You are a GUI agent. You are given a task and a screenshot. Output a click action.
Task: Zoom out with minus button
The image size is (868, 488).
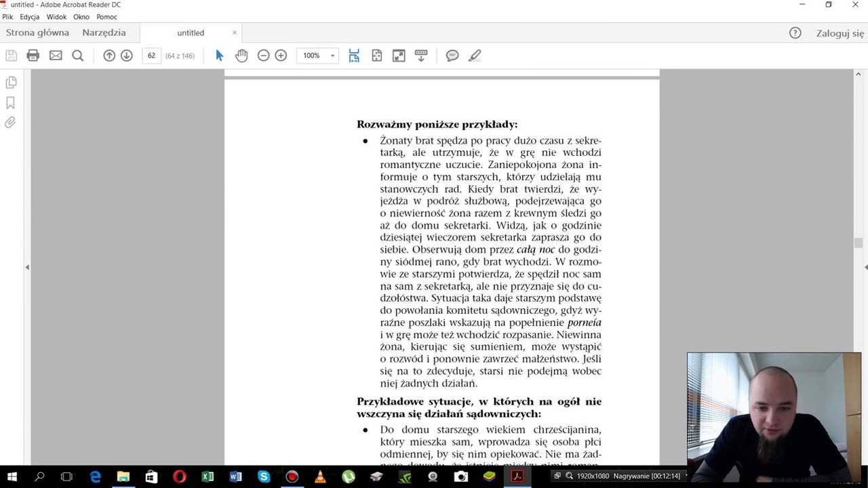click(x=263, y=56)
